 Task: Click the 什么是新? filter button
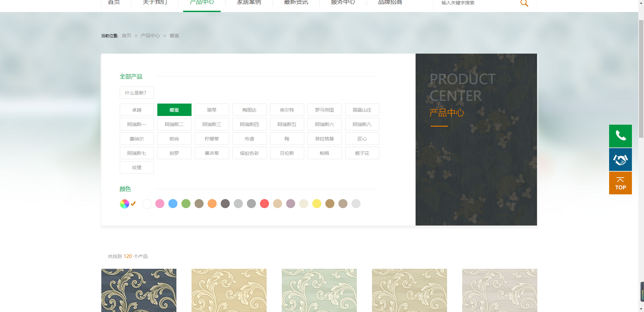click(x=137, y=93)
